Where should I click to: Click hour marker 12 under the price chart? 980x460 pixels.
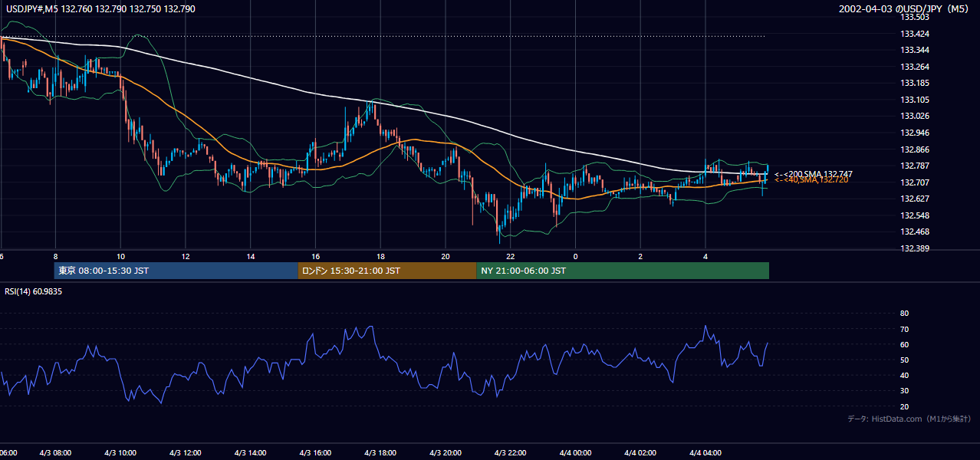[186, 256]
